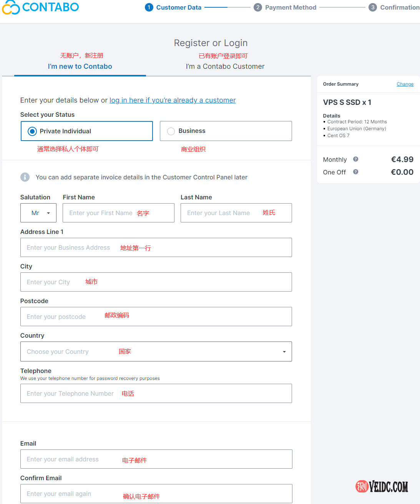The width and height of the screenshot is (420, 504).
Task: Click the Last Name text field
Action: (x=236, y=213)
